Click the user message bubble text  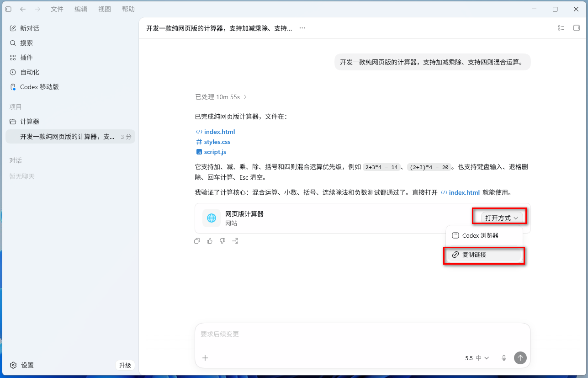click(x=433, y=62)
